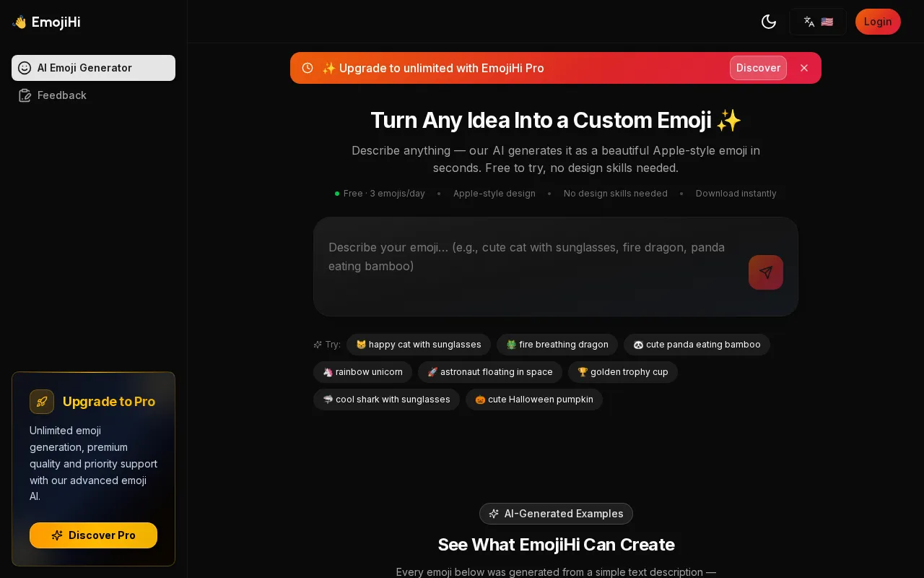Toggle dark mode with the moon icon
Screen dimensions: 924x578
769,22
